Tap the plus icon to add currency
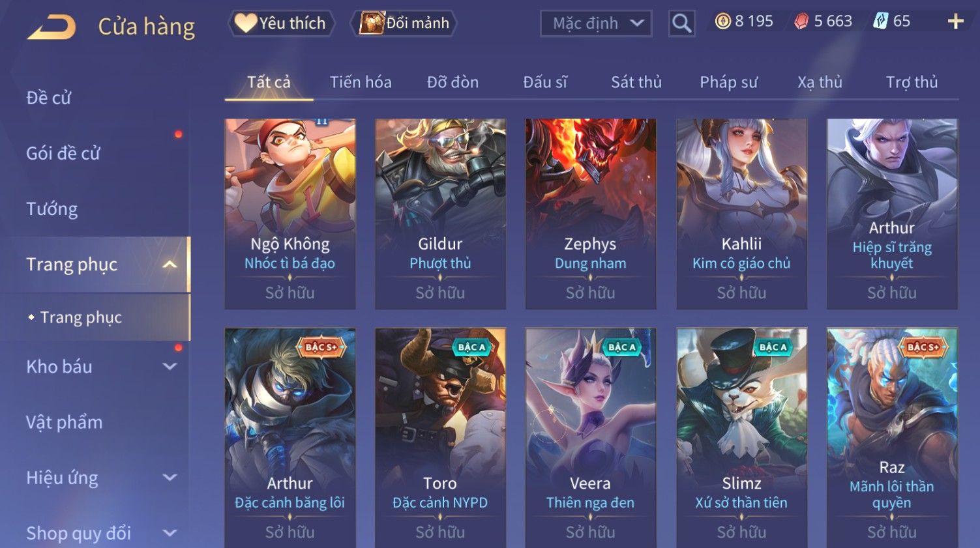The width and height of the screenshot is (980, 548). [x=955, y=22]
